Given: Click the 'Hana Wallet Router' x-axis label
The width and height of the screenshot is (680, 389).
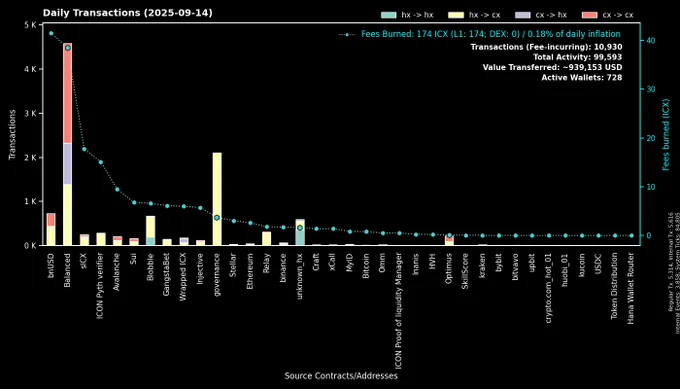Looking at the screenshot, I should [632, 288].
